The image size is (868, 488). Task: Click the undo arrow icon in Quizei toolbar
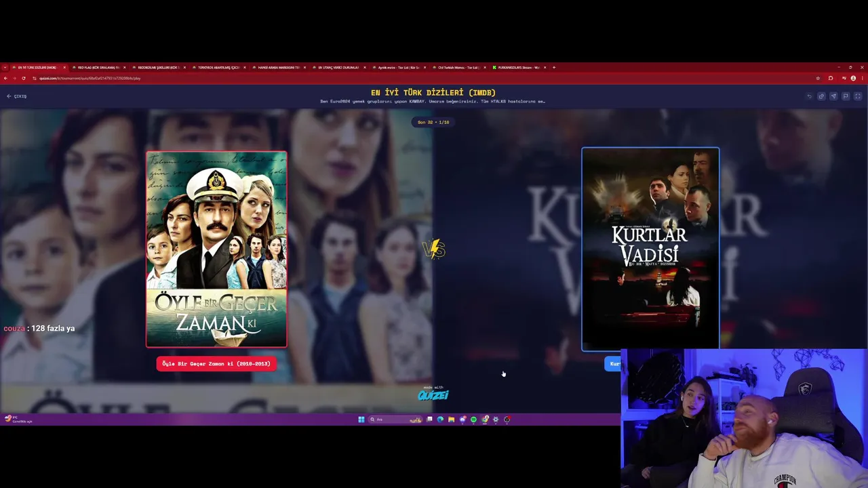click(809, 96)
